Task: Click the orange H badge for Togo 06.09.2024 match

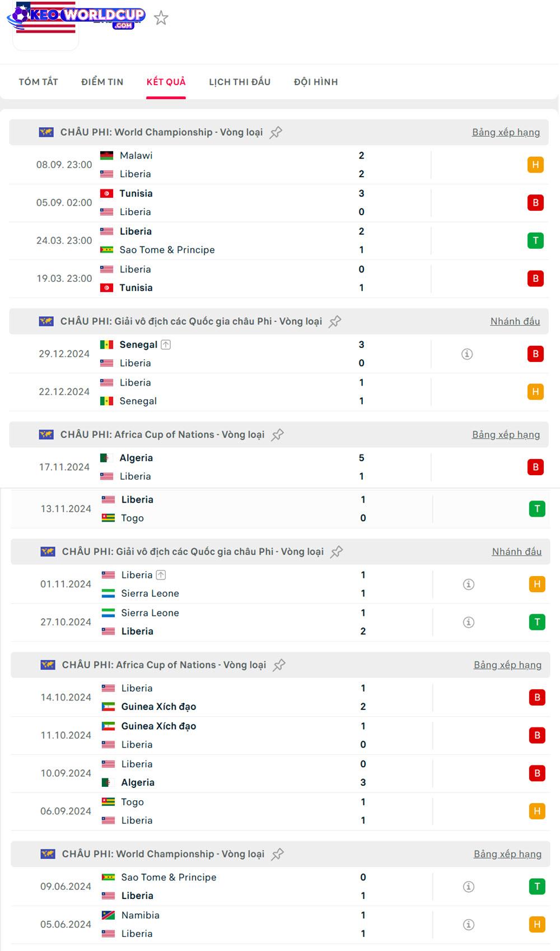Action: tap(537, 811)
